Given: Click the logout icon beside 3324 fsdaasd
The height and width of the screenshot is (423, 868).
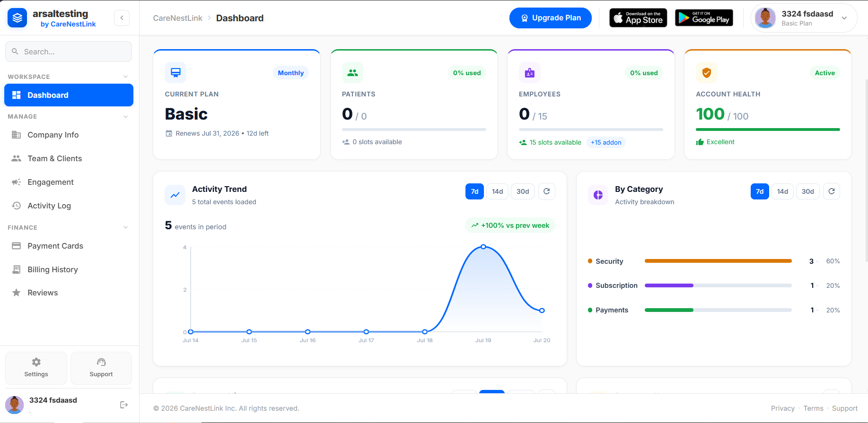Looking at the screenshot, I should (124, 405).
